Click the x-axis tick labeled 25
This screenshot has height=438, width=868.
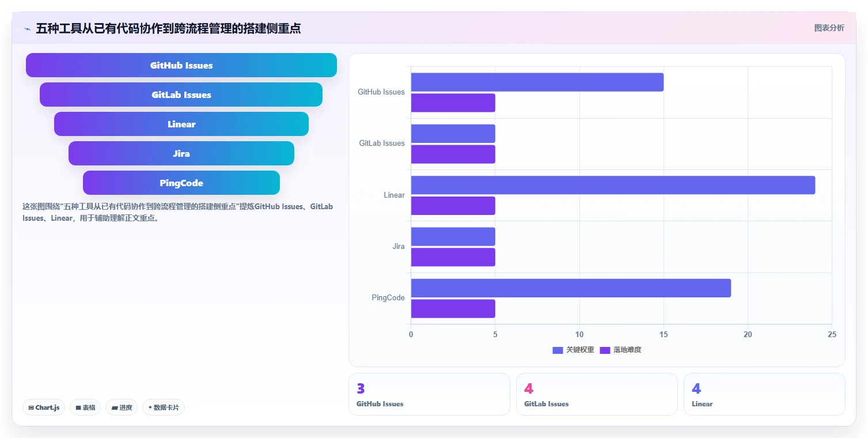pyautogui.click(x=832, y=334)
